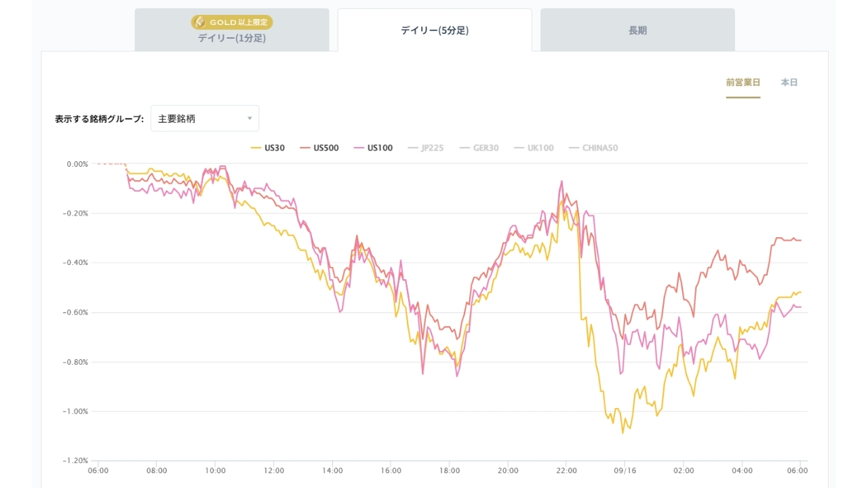Click the 18:00 x-axis label
This screenshot has height=488, width=868.
450,470
